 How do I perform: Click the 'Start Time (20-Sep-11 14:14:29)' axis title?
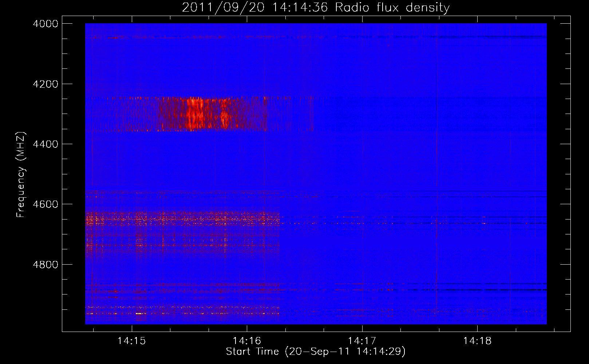pyautogui.click(x=316, y=352)
